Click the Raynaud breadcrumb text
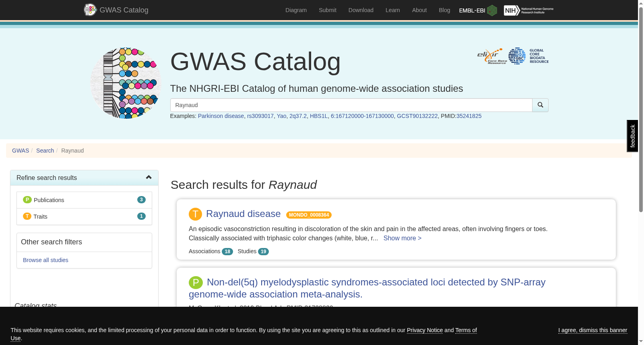Image resolution: width=644 pixels, height=345 pixels. (72, 151)
